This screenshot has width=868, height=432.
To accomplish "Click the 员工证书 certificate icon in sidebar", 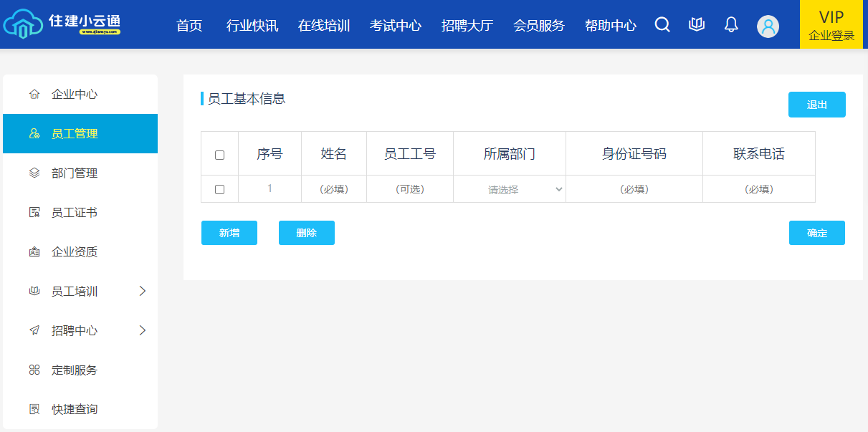I will tap(34, 213).
